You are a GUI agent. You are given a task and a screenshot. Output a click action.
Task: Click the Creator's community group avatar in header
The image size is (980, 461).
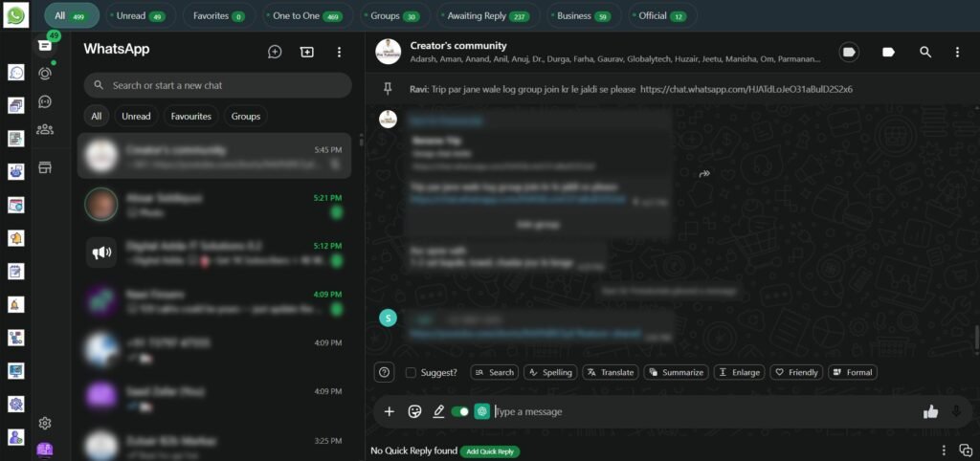pyautogui.click(x=389, y=52)
